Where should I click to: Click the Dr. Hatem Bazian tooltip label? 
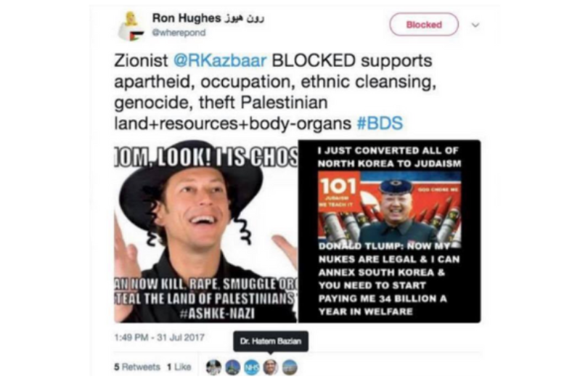click(271, 341)
